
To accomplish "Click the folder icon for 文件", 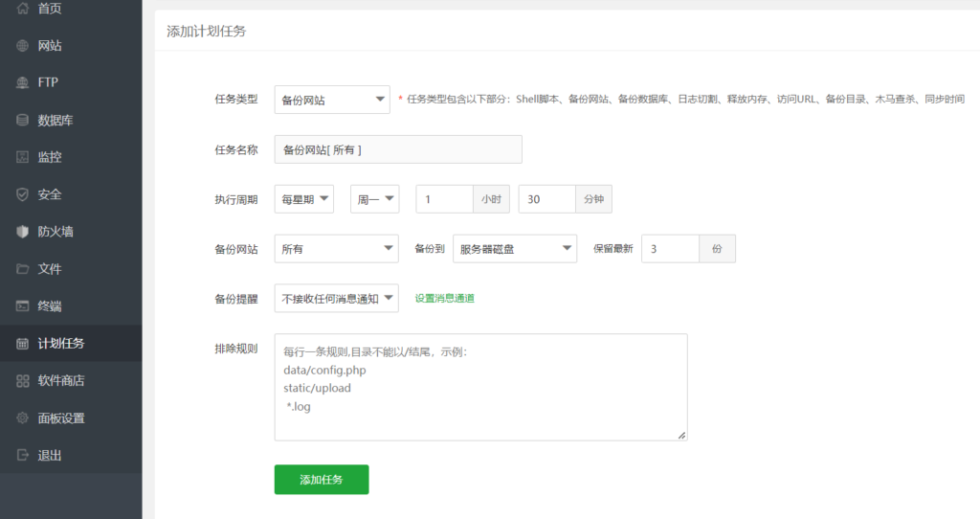I will click(x=22, y=269).
